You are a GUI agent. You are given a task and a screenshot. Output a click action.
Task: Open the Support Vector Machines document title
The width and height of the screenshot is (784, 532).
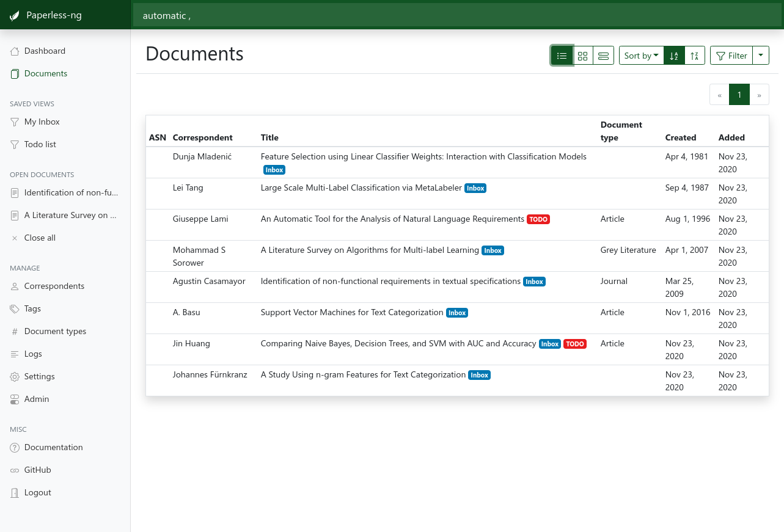coord(352,312)
